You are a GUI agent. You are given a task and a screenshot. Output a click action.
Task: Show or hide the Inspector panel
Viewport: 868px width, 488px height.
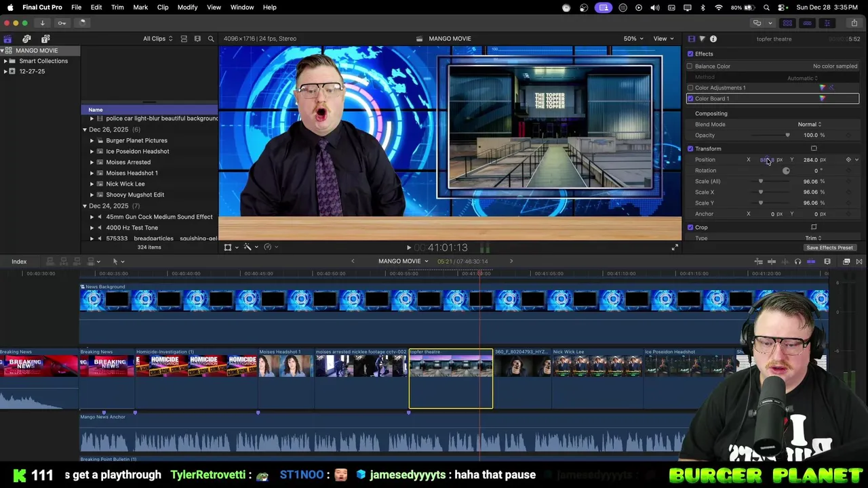pos(827,23)
